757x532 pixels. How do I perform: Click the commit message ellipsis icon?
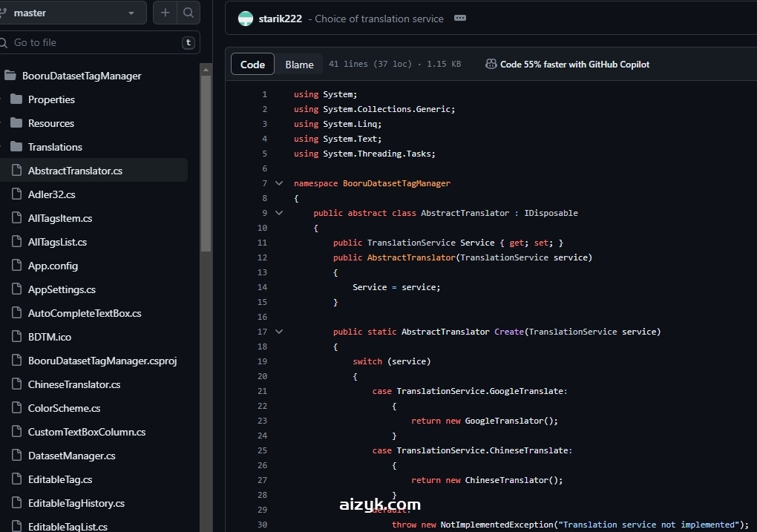click(460, 19)
